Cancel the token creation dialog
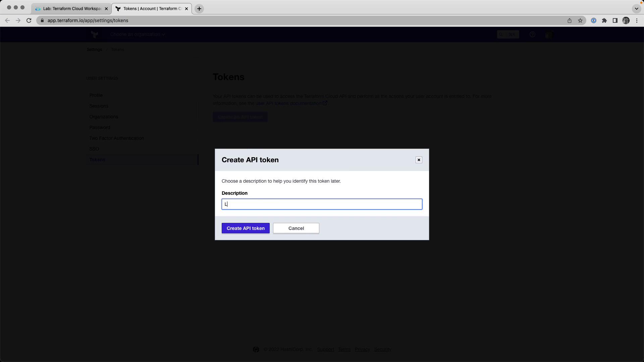This screenshot has width=644, height=362. 296,228
